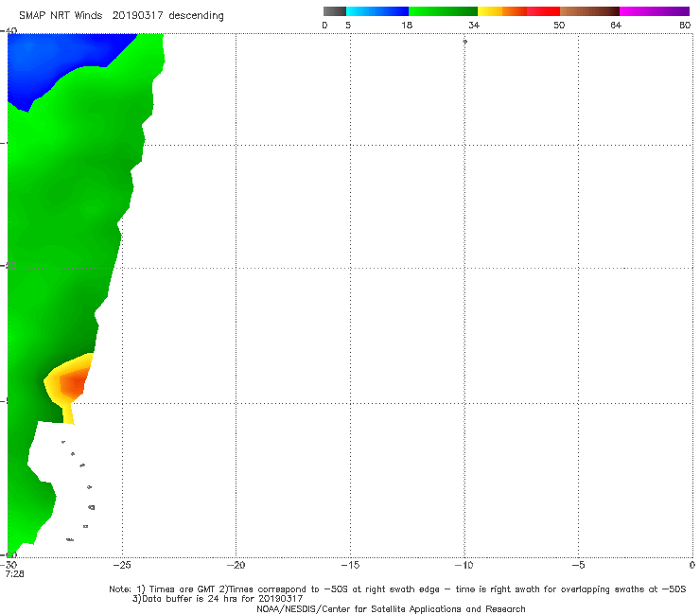Viewport: 700px width, 615px height.
Task: Click the brown segment of the colorbar
Action: [x=589, y=11]
